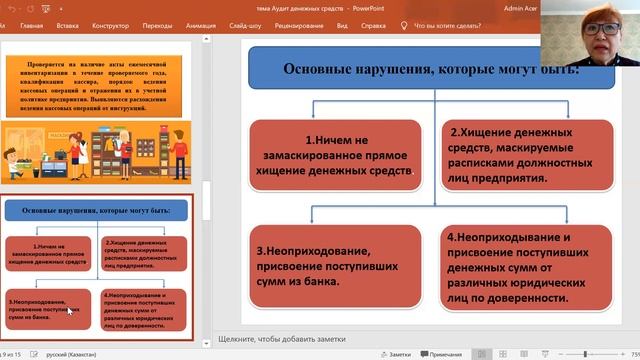
Task: Switch to Рецензирование tab
Action: [x=299, y=26]
